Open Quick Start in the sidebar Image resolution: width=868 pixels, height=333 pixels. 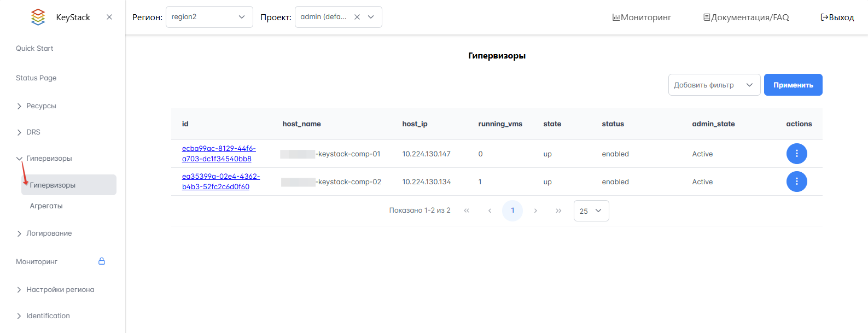pos(34,49)
